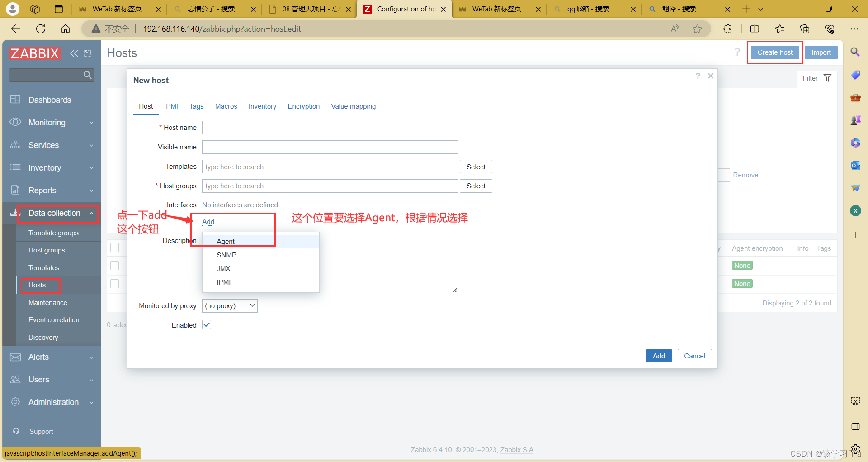Open Edge settings and more ellipsis
The width and height of the screenshot is (868, 462).
(854, 29)
